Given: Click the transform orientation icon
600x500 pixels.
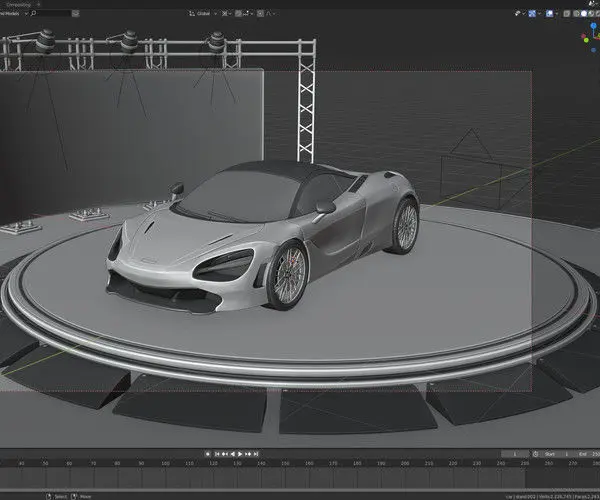Looking at the screenshot, I should [x=192, y=13].
